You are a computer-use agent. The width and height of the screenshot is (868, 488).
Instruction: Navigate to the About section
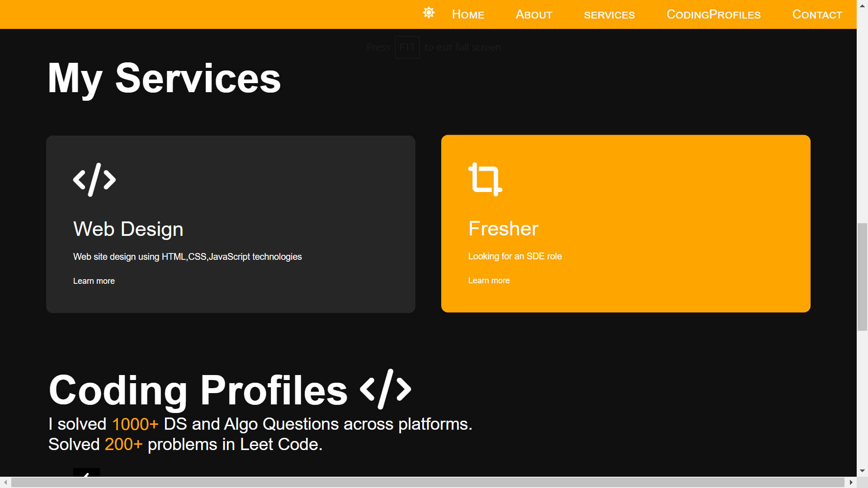534,14
